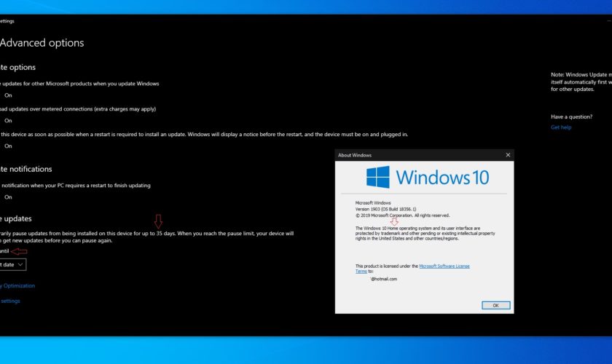This screenshot has width=612, height=364.
Task: Click the Get help link
Action: 561,127
